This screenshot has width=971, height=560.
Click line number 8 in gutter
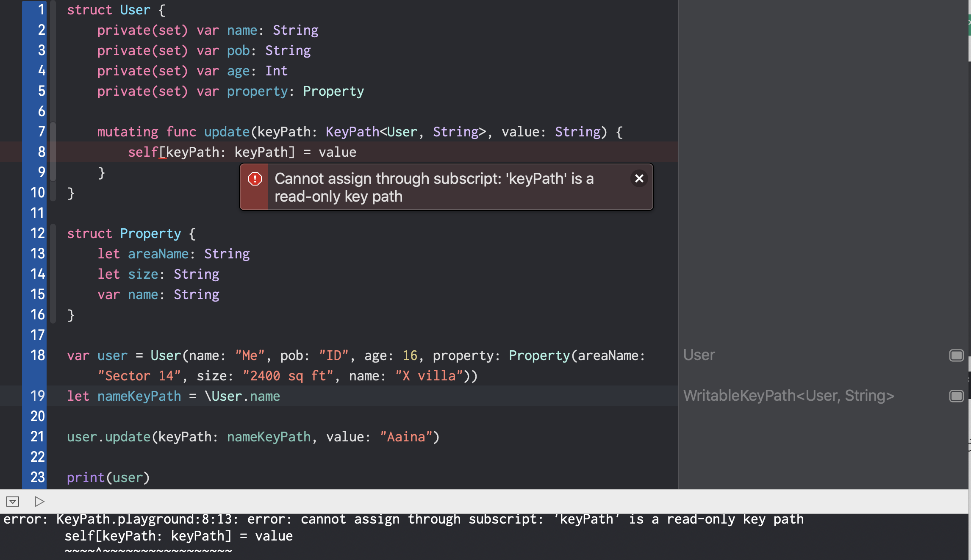[x=41, y=152]
